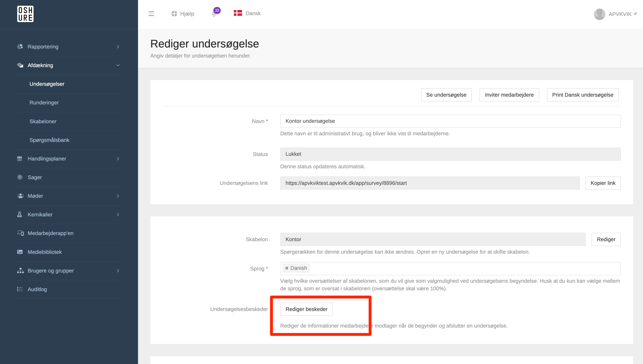Click the hamburger menu icon
This screenshot has width=643, height=364.
151,14
